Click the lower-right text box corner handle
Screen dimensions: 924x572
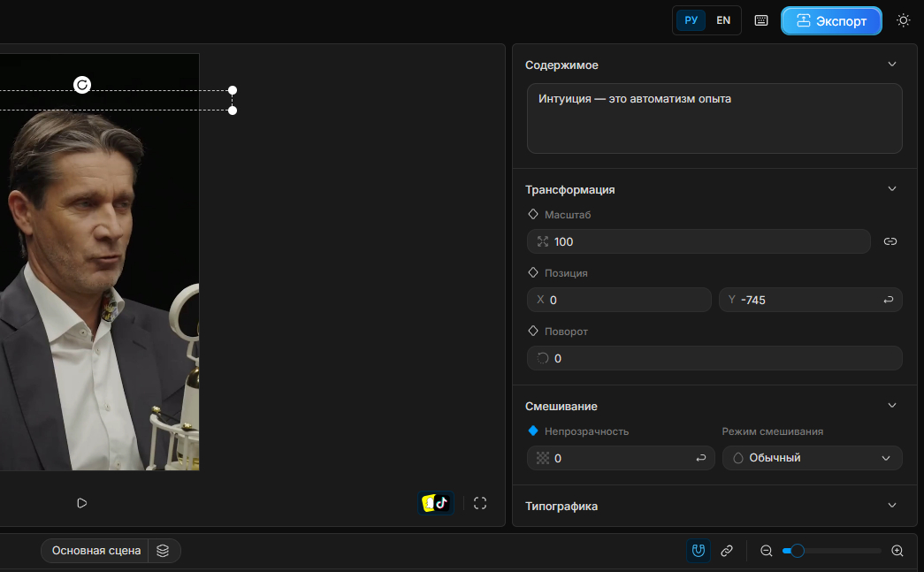pyautogui.click(x=233, y=111)
